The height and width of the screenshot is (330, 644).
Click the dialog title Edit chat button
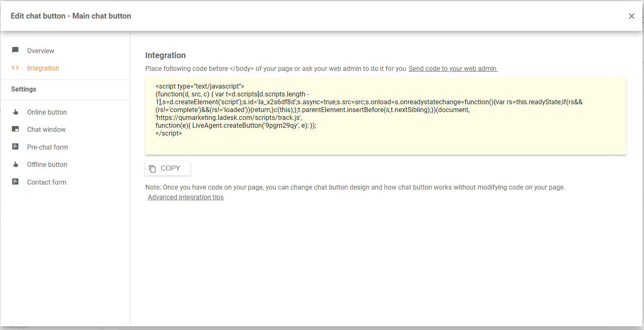coord(71,16)
